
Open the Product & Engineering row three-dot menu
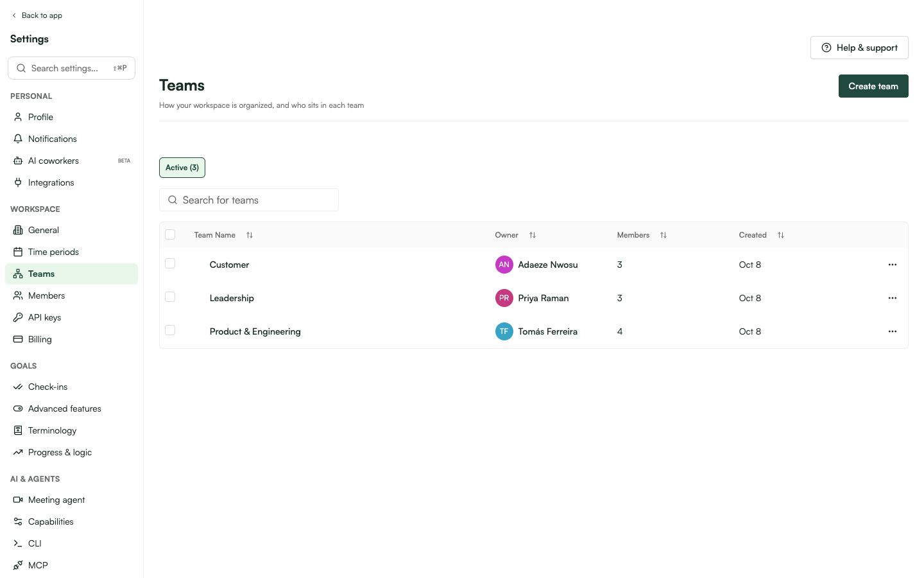[x=892, y=331]
